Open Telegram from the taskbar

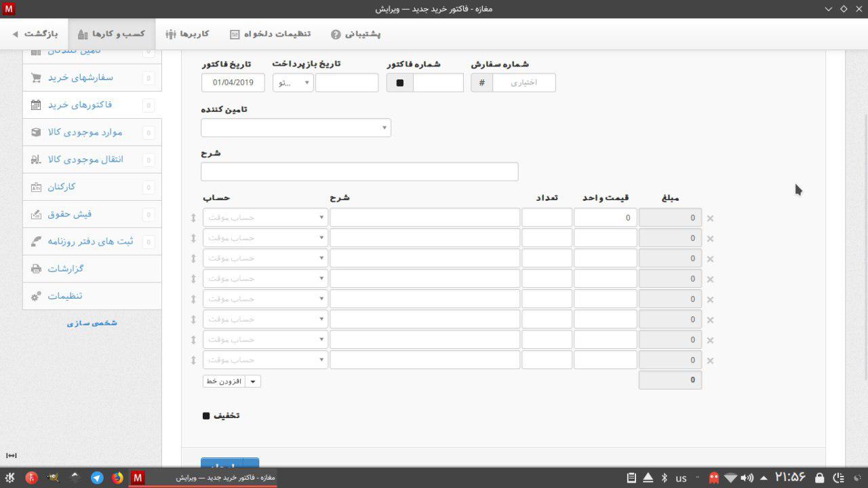click(x=97, y=478)
